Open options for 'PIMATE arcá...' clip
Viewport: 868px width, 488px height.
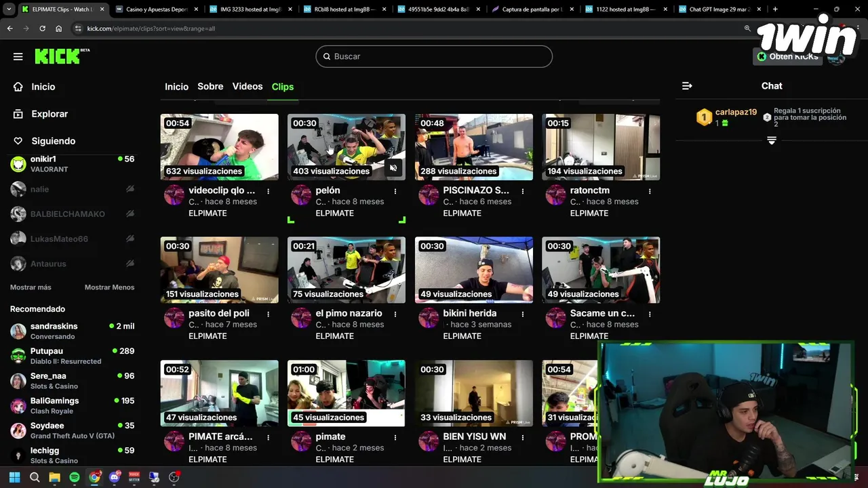click(x=268, y=437)
